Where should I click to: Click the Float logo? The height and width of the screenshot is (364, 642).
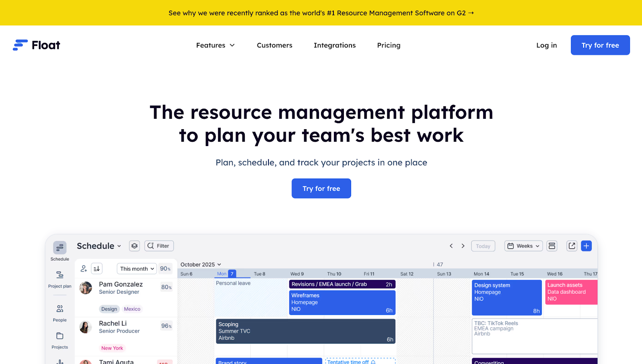pyautogui.click(x=37, y=45)
